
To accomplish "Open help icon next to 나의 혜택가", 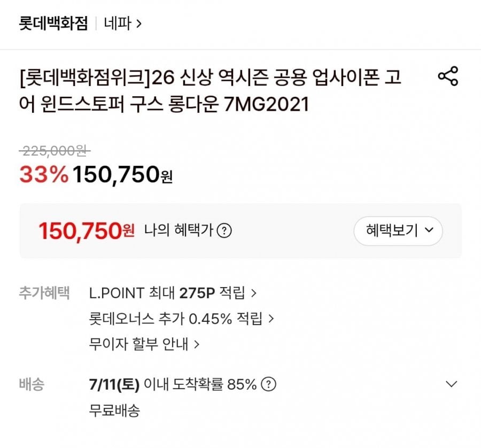I will (224, 230).
